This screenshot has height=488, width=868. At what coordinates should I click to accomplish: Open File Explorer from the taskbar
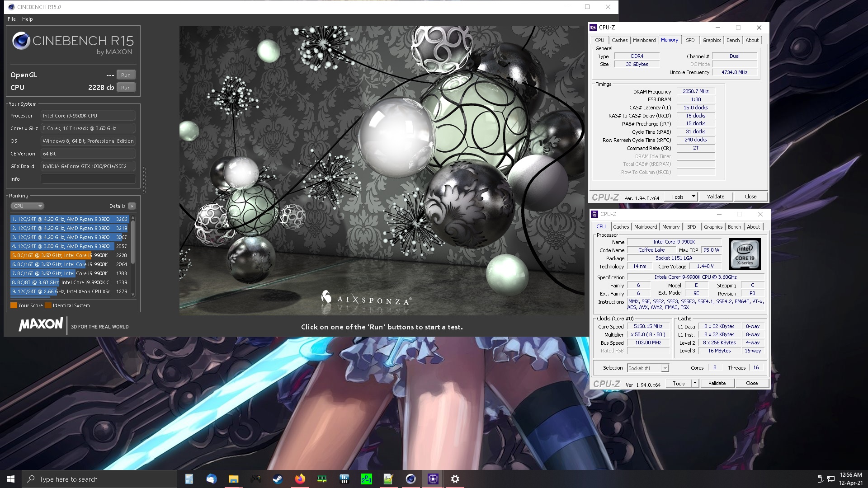[233, 479]
